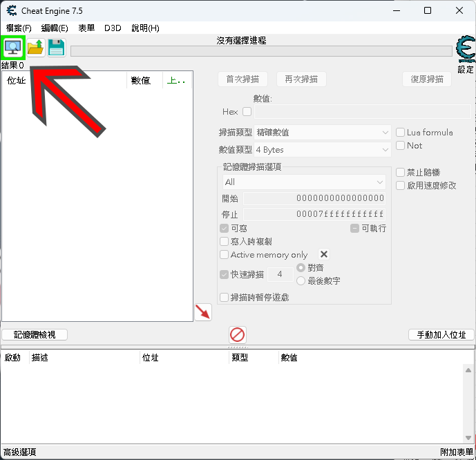Enable 寫入時複製 checkbox

[x=224, y=242]
